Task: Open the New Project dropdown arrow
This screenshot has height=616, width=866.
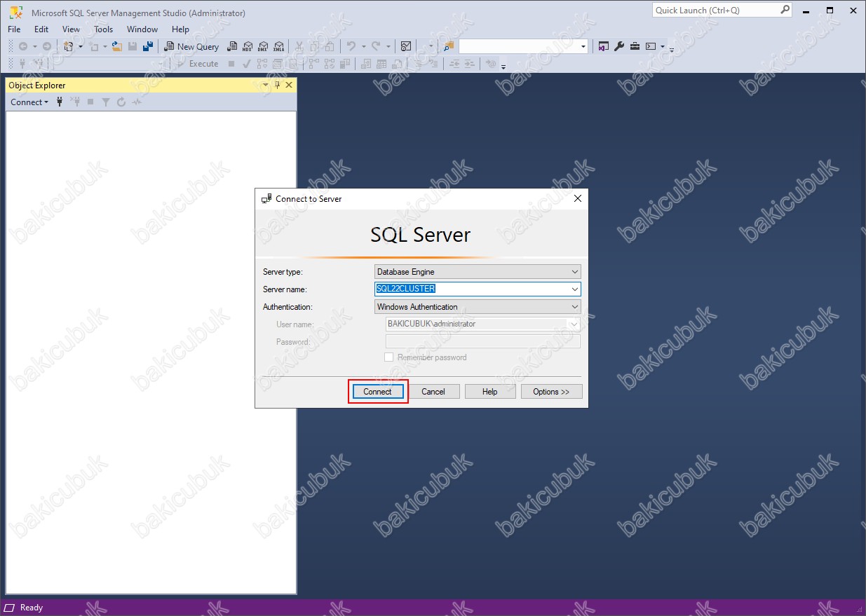Action: (x=80, y=46)
